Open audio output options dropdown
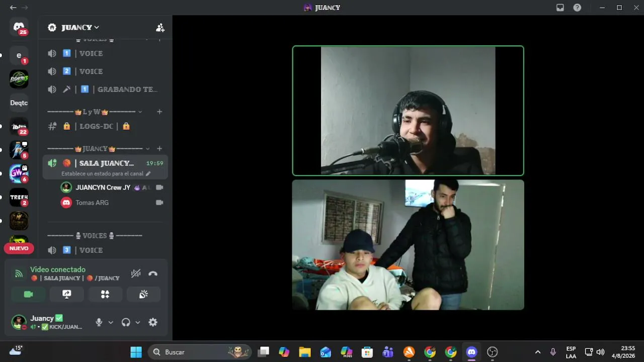644x362 pixels. click(x=137, y=322)
